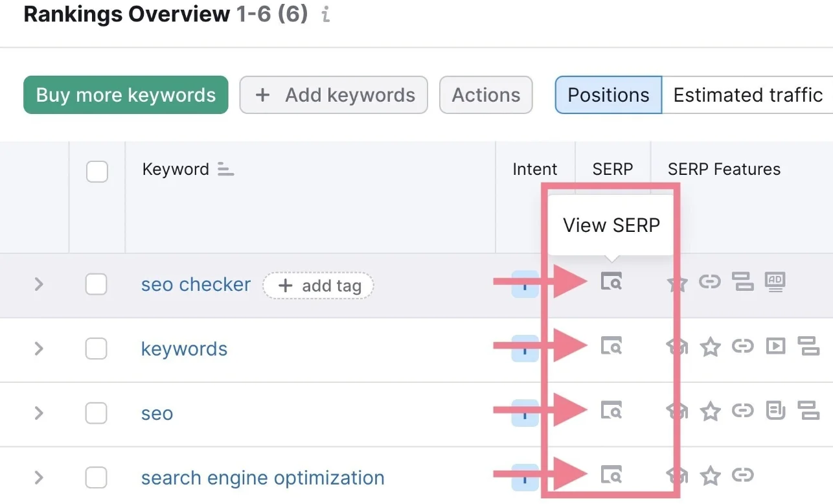
Task: Open the Actions button menu
Action: pos(486,95)
